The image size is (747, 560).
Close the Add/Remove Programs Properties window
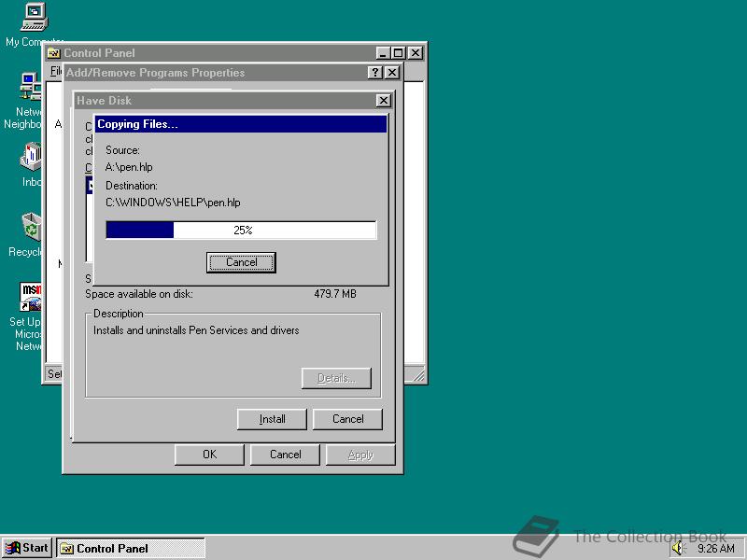391,73
